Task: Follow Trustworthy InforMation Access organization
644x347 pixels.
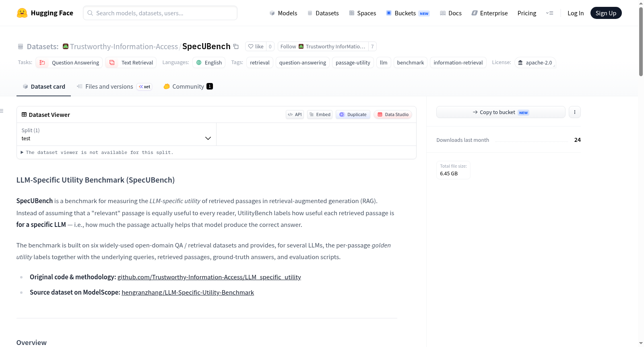Action: point(323,46)
